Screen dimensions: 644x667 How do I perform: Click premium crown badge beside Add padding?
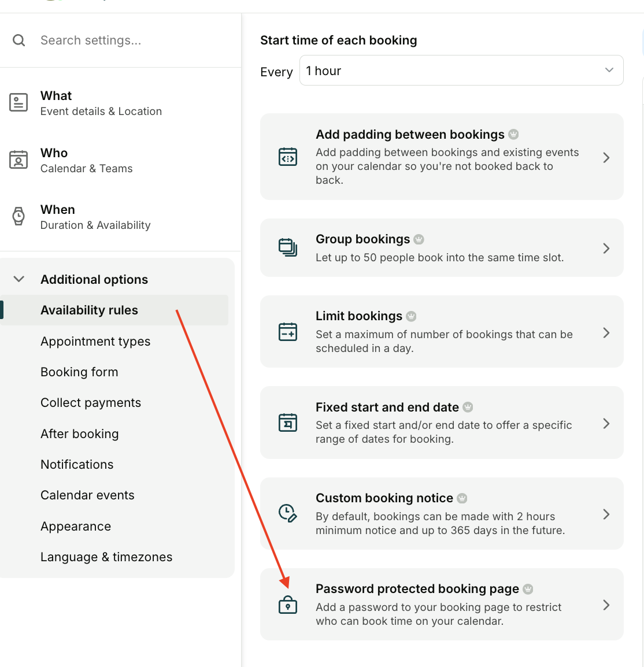click(513, 135)
